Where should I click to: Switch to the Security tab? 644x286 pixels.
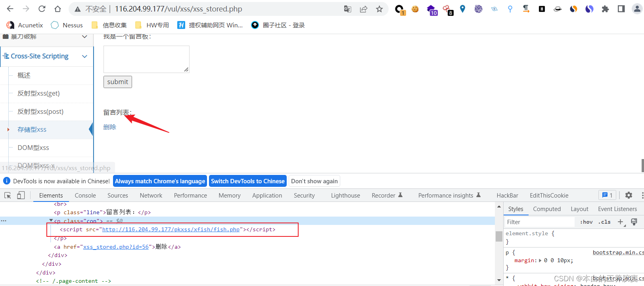(304, 195)
